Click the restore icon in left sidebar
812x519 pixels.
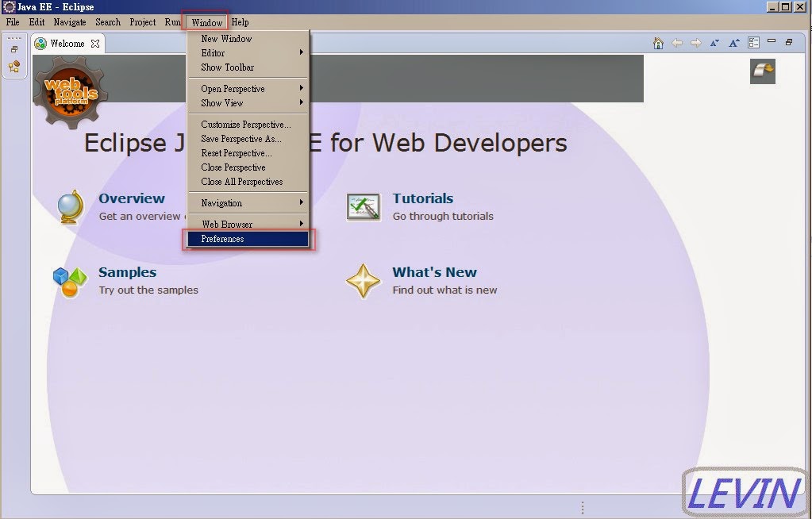pos(14,49)
